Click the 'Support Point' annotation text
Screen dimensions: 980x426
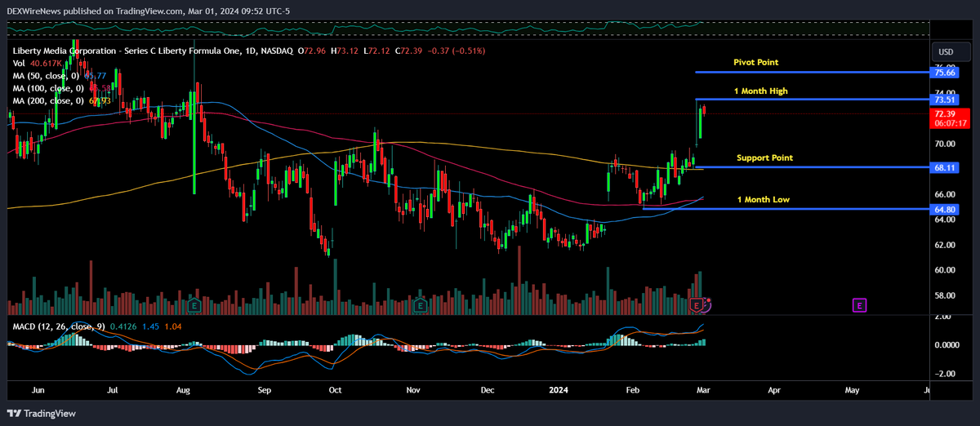[764, 158]
